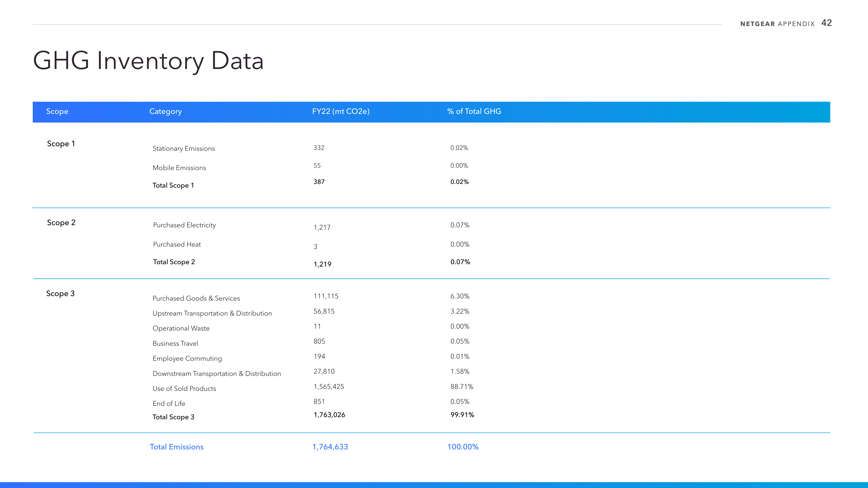
Task: Click the 'NETGEAR APPENDIX' page header
Action: coord(777,24)
